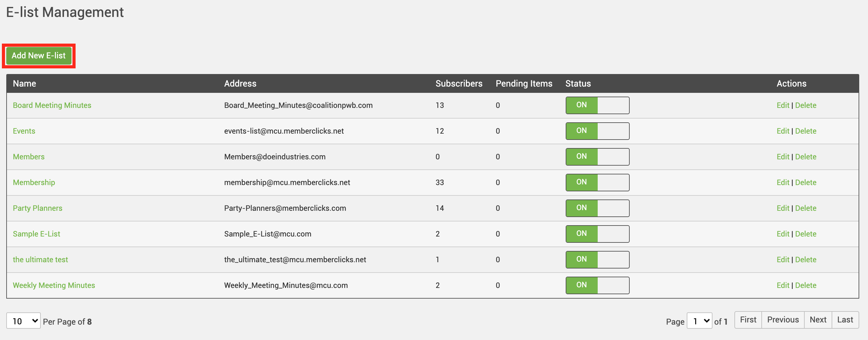Viewport: 868px width, 340px height.
Task: Delete the Party Planners e-list
Action: 806,208
